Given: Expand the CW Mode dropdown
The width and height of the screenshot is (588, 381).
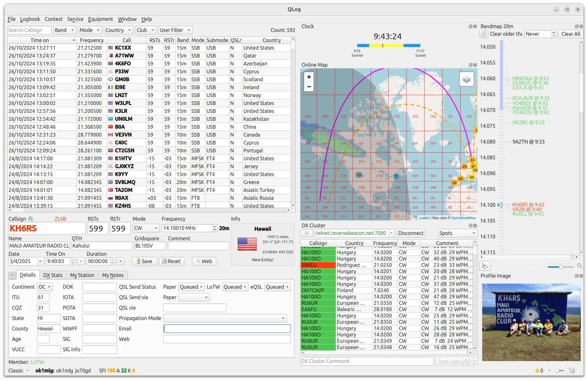Looking at the screenshot, I should tap(146, 228).
